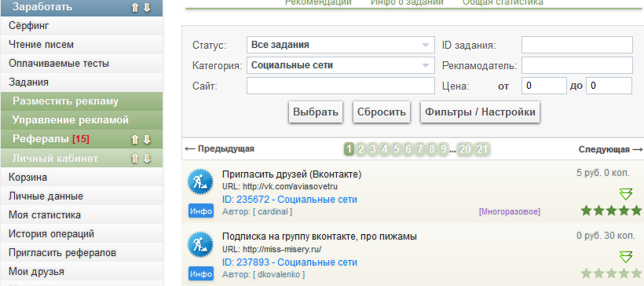Focus the ID задания input field

[577, 45]
